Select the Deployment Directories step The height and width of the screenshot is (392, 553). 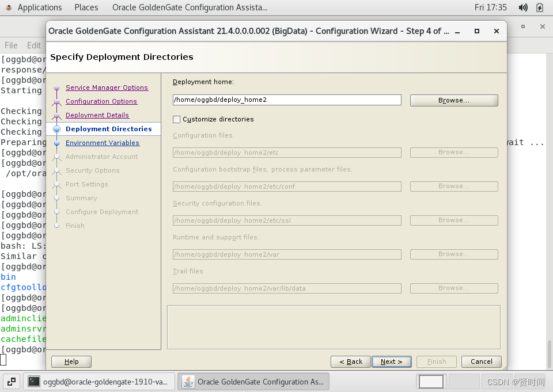[109, 129]
